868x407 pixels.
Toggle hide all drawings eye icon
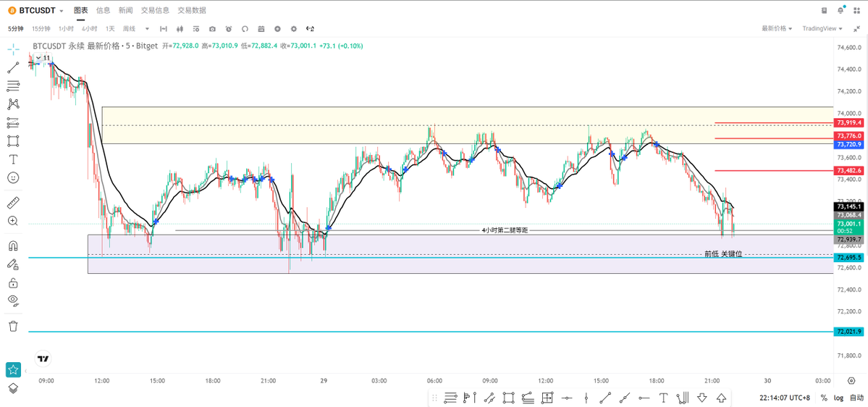(x=13, y=301)
